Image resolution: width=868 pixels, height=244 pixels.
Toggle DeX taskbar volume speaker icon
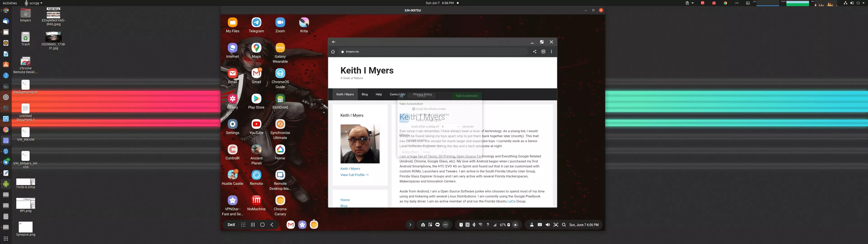pyautogui.click(x=547, y=225)
